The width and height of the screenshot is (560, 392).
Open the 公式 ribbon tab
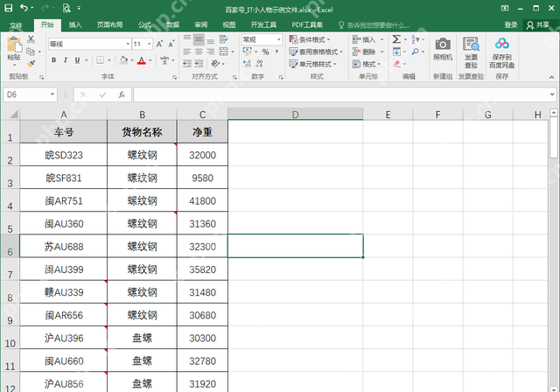[144, 25]
